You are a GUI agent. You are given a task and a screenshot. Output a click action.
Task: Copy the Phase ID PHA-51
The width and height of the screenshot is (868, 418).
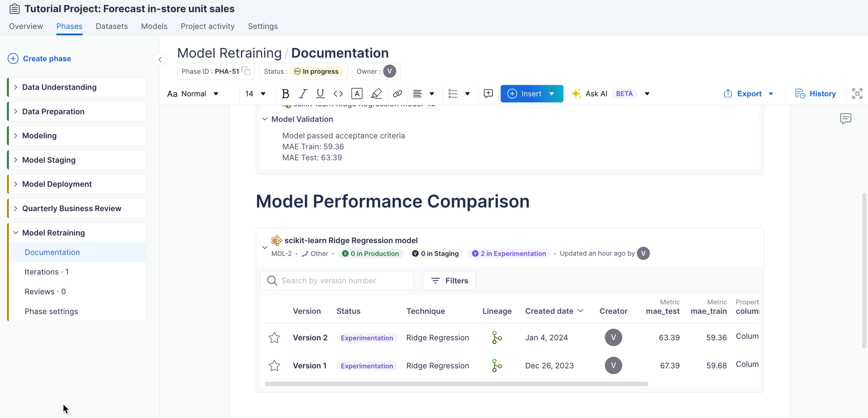click(x=246, y=71)
